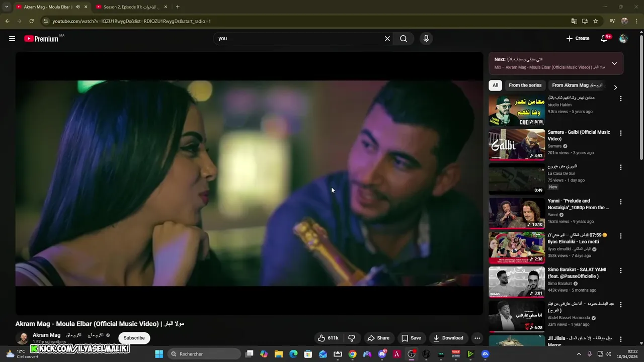Viewport: 644px width, 362px height.
Task: Open Google Chrome taskbar icon
Action: click(352, 354)
